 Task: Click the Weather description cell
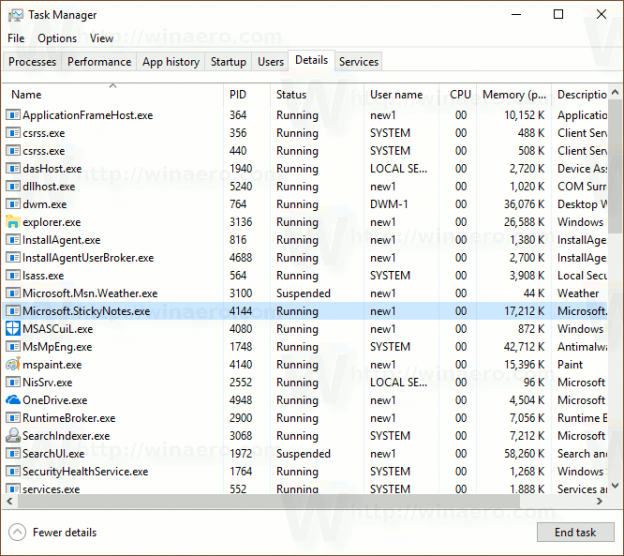click(x=578, y=293)
